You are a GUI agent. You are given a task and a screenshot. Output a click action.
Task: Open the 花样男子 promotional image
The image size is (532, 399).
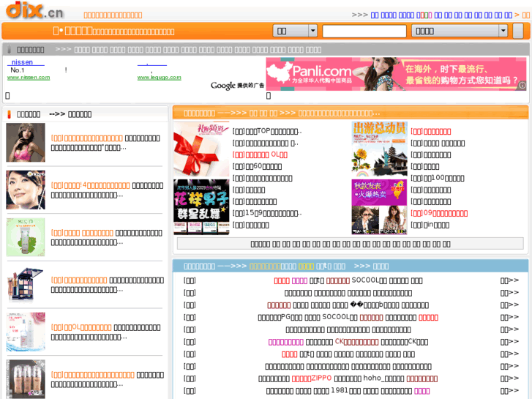click(x=201, y=206)
